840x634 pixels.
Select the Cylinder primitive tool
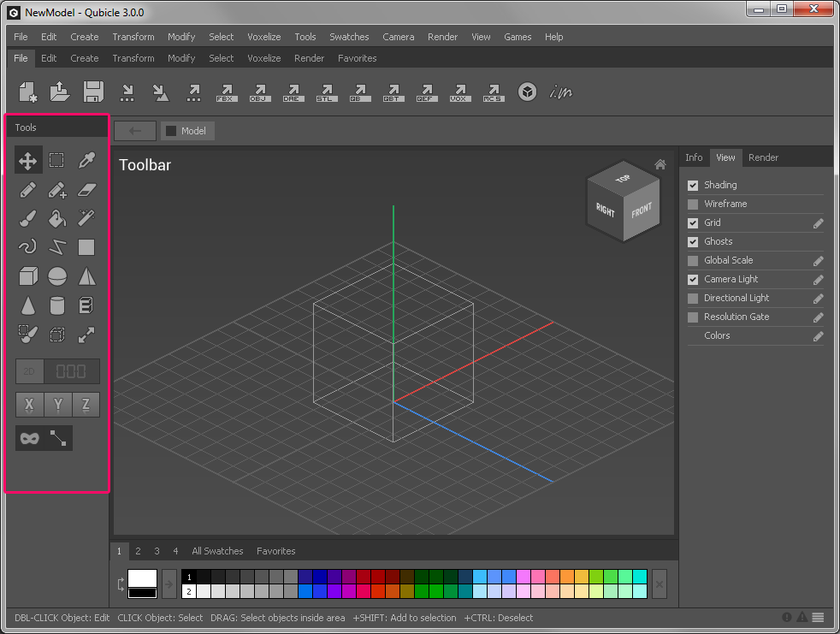click(x=57, y=305)
